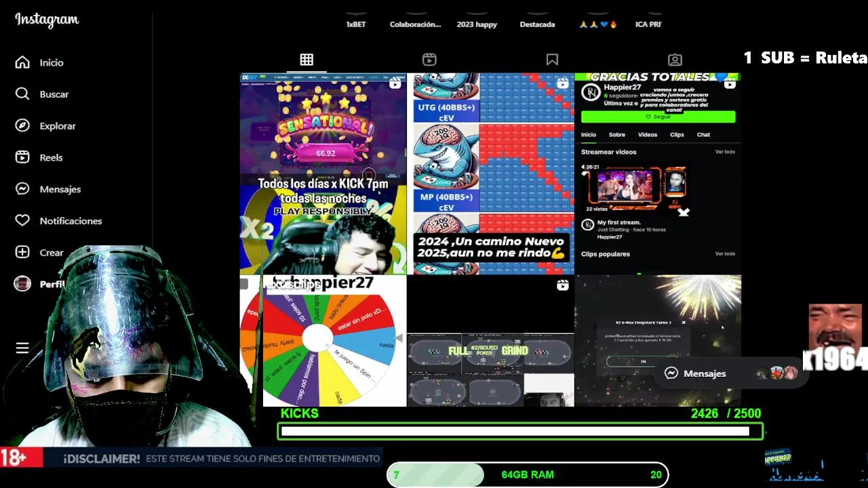Click the Notificaciones heart icon
Screen dimensions: 868x488
pos(22,220)
